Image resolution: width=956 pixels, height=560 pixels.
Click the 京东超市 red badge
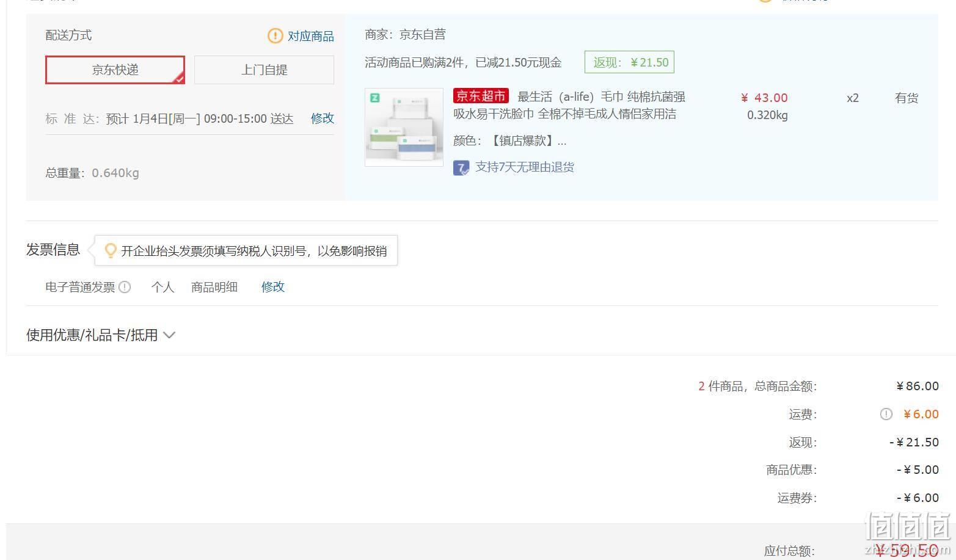coord(481,96)
